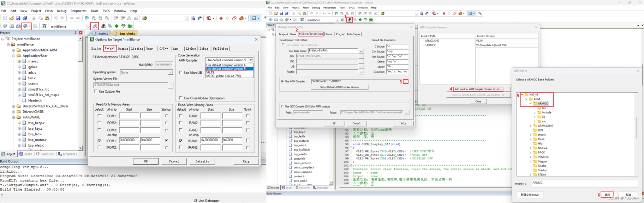
Task: Toggle Use ARM Compiler checkbox
Action: tap(282, 81)
